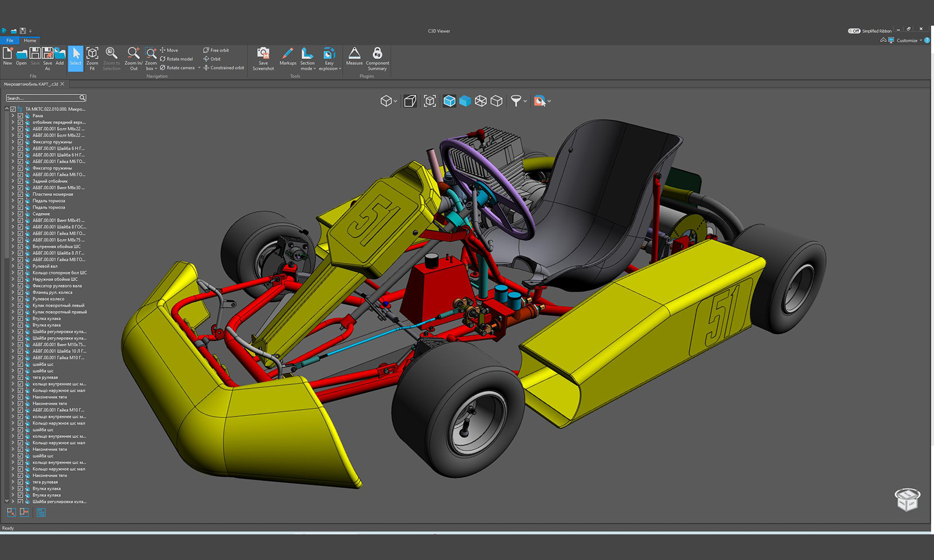The height and width of the screenshot is (560, 934).
Task: Select wireframe cube render mode
Action: click(481, 101)
